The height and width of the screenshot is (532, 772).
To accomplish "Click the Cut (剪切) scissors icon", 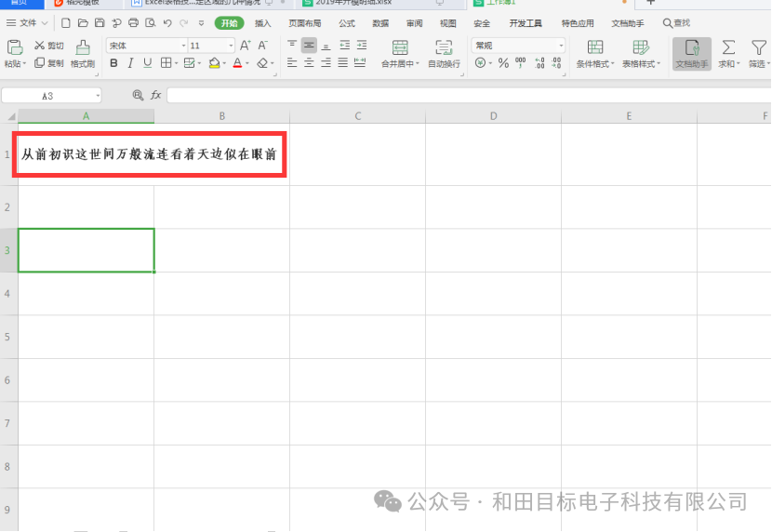I will tap(39, 46).
